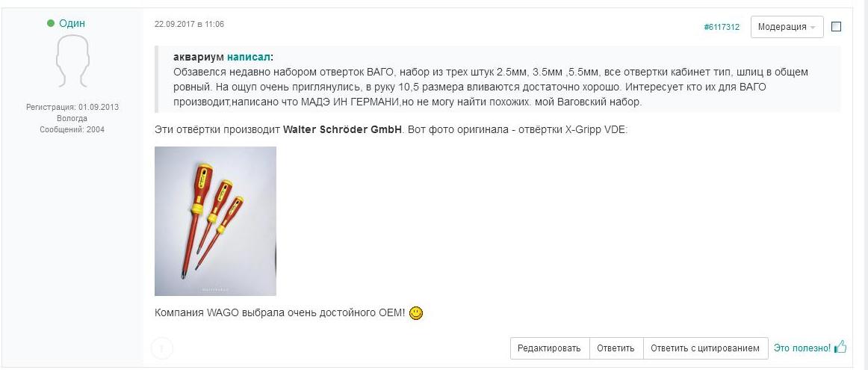Toggle the post selection checkbox beside Модерация
This screenshot has height=370, width=868.
point(837,27)
